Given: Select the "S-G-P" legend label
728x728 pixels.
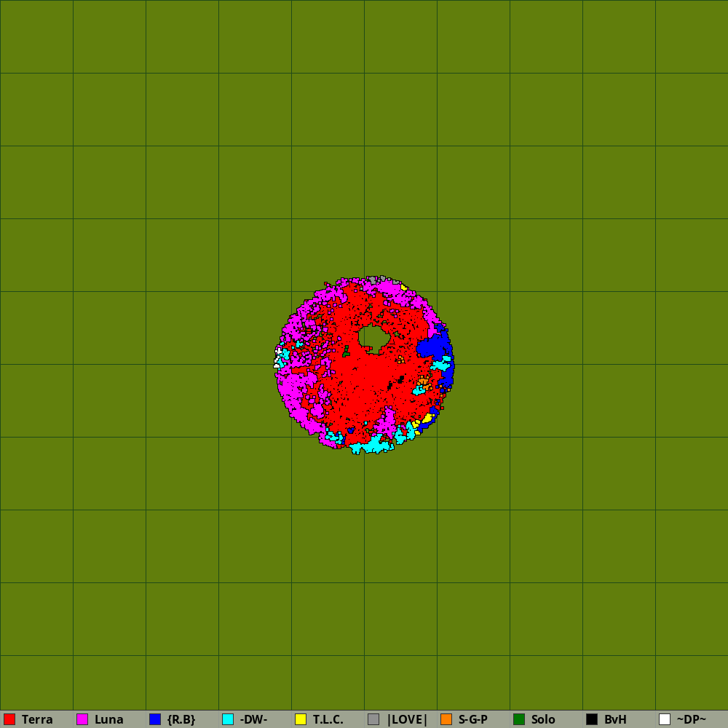Looking at the screenshot, I should [x=473, y=720].
